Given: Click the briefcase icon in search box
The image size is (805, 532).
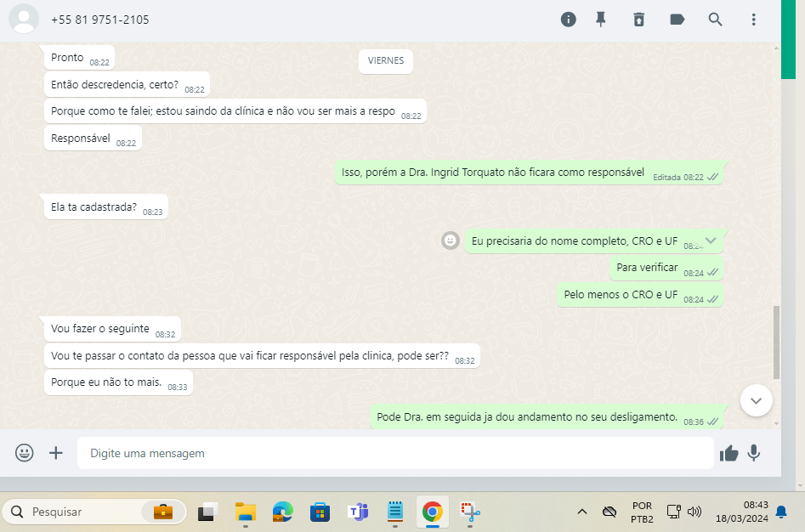Looking at the screenshot, I should click(163, 512).
